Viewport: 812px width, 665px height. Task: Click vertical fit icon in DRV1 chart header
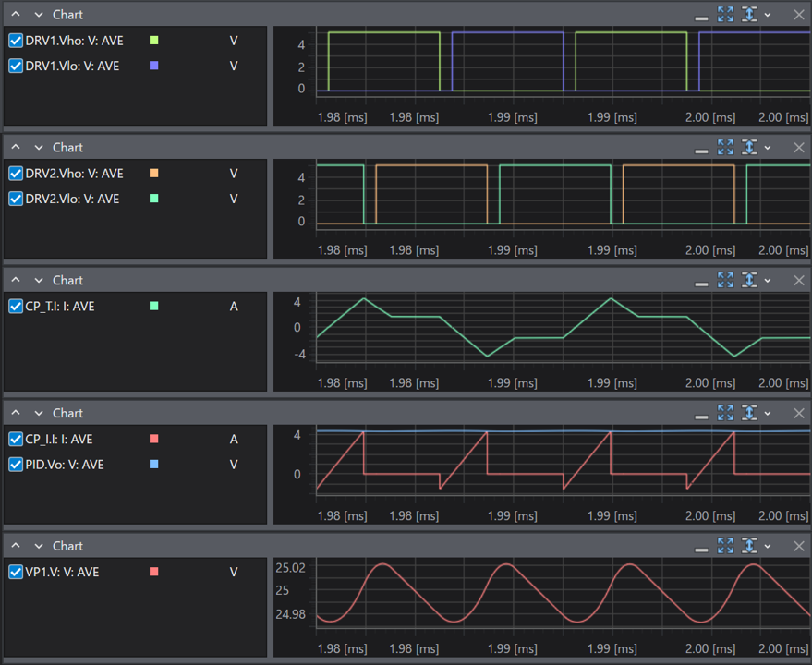pyautogui.click(x=748, y=15)
